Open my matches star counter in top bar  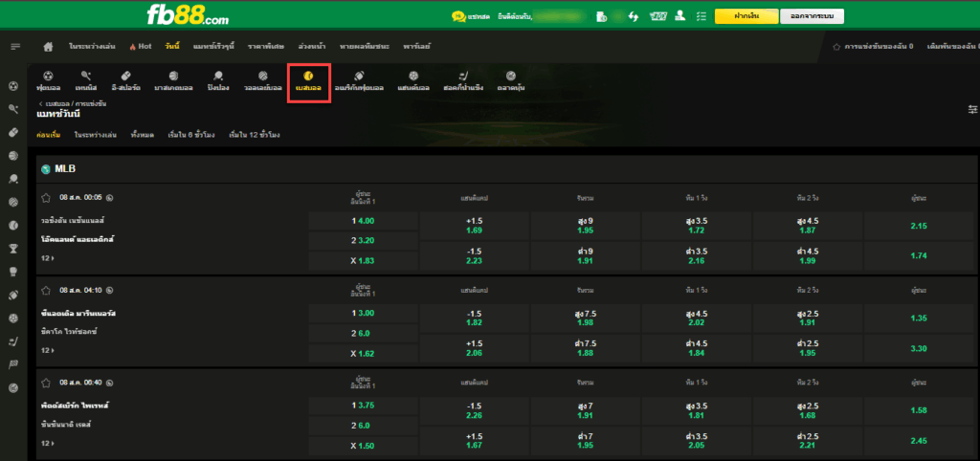click(874, 47)
